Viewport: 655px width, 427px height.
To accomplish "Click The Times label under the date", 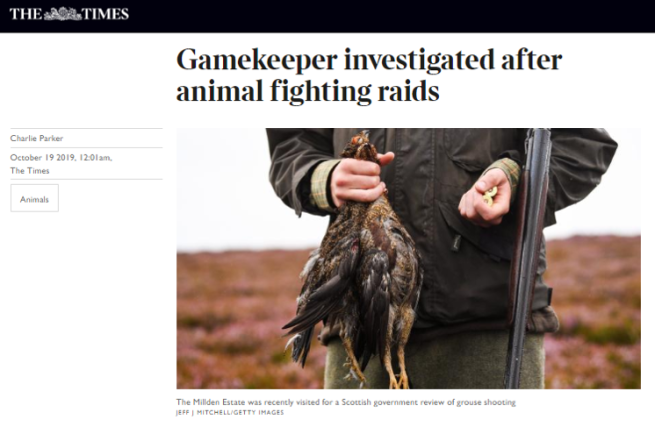I will [x=30, y=170].
